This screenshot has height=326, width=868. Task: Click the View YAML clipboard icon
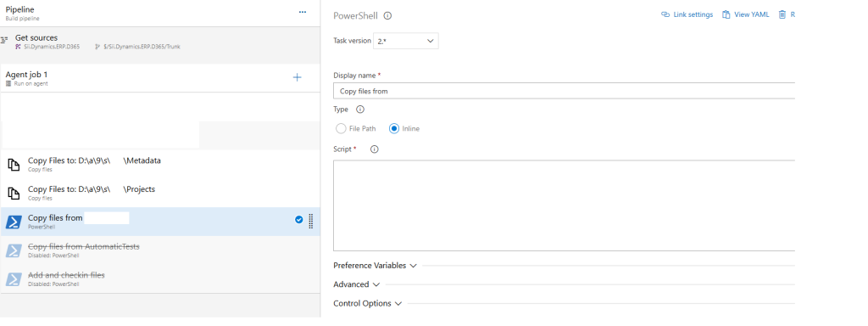(x=726, y=15)
